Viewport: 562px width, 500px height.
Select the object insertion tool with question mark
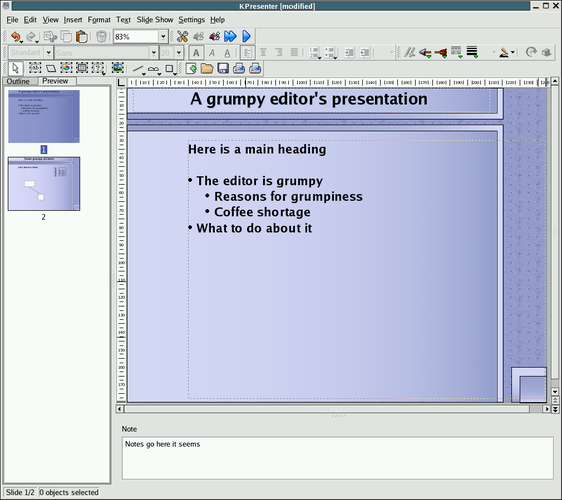pyautogui.click(x=98, y=68)
